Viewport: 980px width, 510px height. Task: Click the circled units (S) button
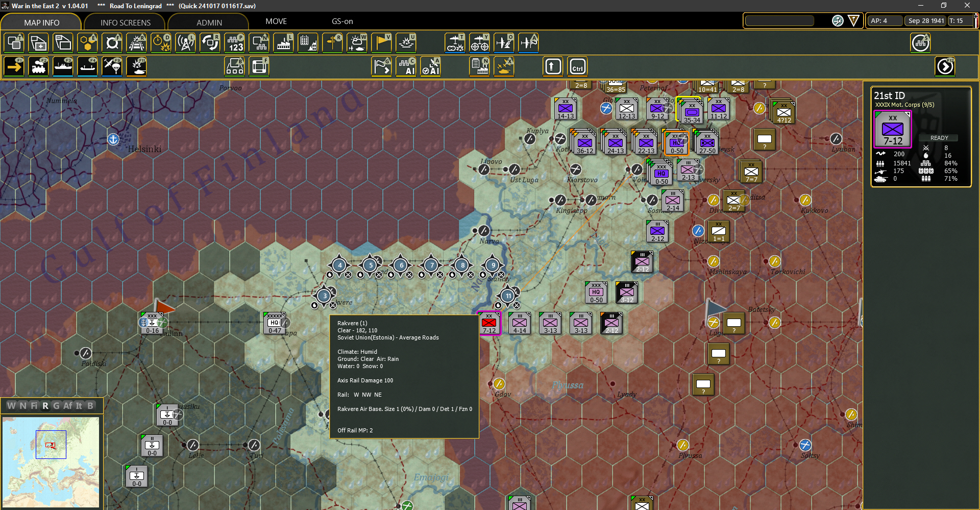920,43
